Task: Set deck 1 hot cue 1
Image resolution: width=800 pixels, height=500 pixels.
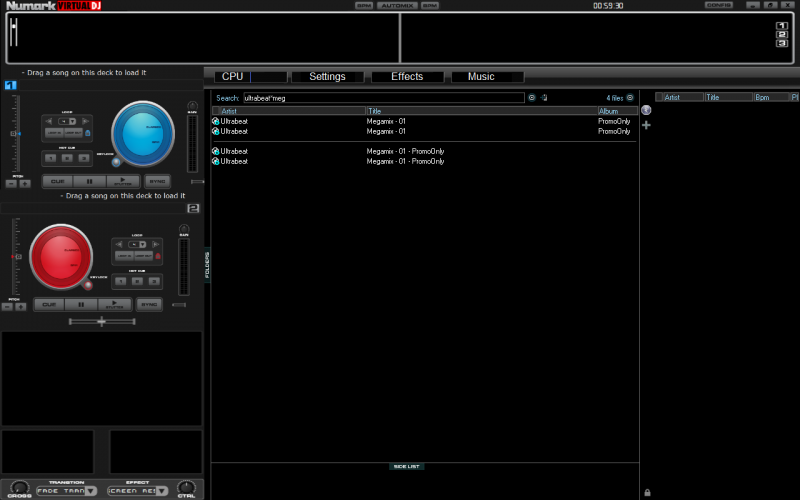Action: pyautogui.click(x=51, y=158)
